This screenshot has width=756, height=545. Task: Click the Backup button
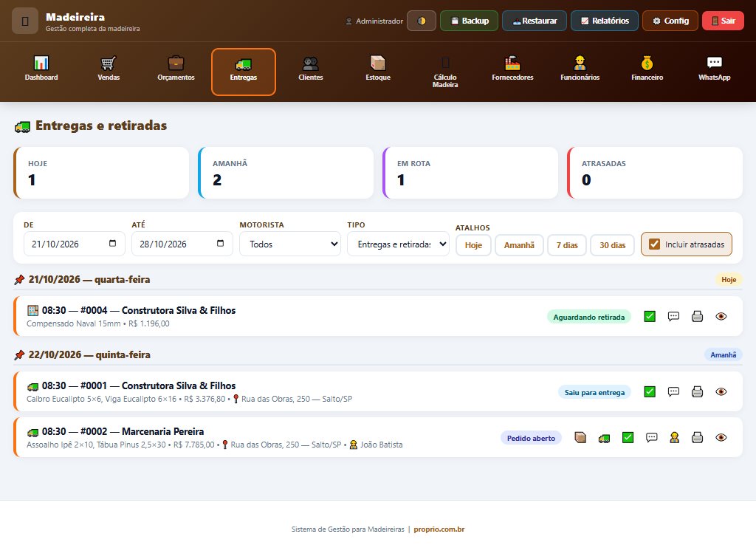(x=469, y=21)
